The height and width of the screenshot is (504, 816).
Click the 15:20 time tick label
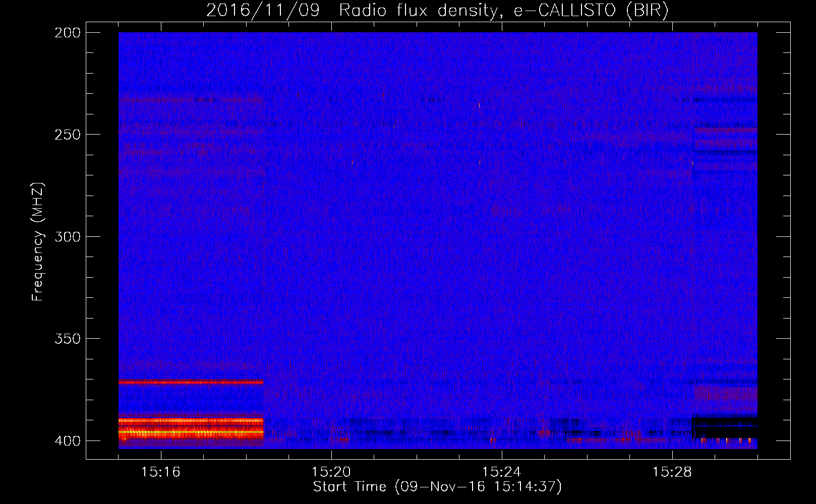click(331, 472)
